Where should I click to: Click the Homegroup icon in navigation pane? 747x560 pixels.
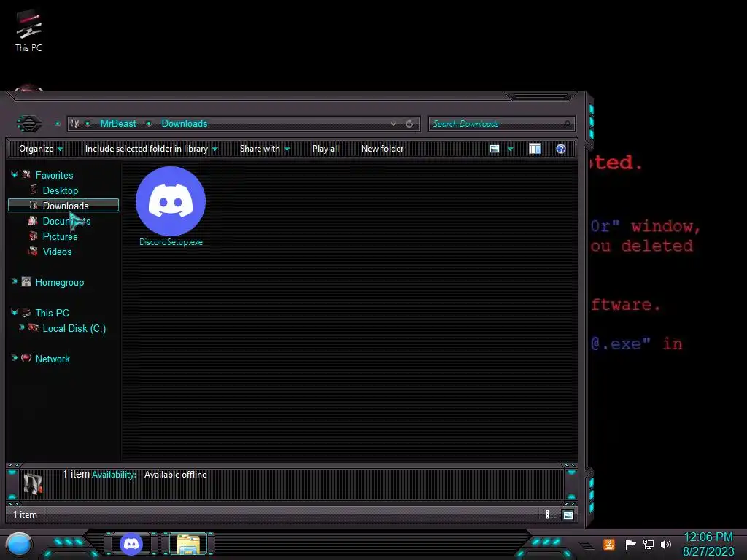[26, 281]
